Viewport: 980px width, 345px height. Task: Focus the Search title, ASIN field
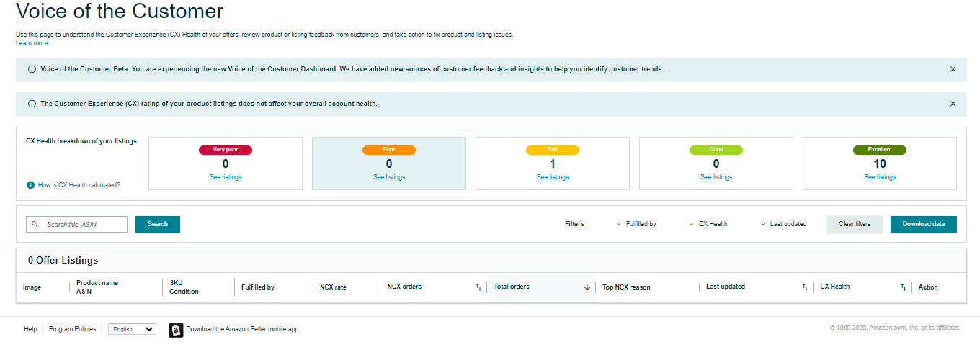coord(85,224)
